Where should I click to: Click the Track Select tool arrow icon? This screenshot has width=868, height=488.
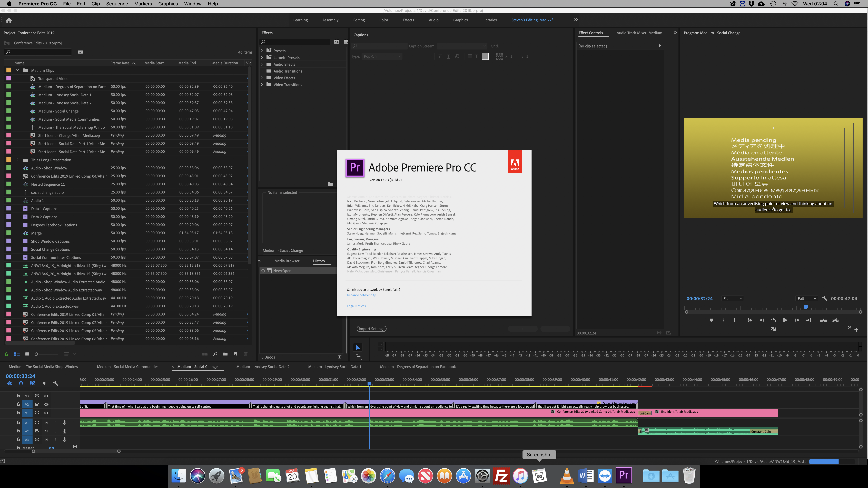pyautogui.click(x=358, y=356)
